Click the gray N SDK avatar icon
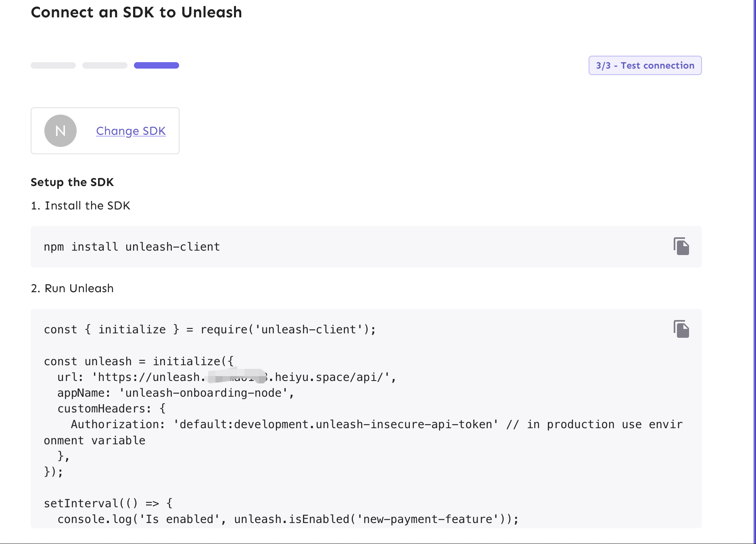 [x=61, y=131]
